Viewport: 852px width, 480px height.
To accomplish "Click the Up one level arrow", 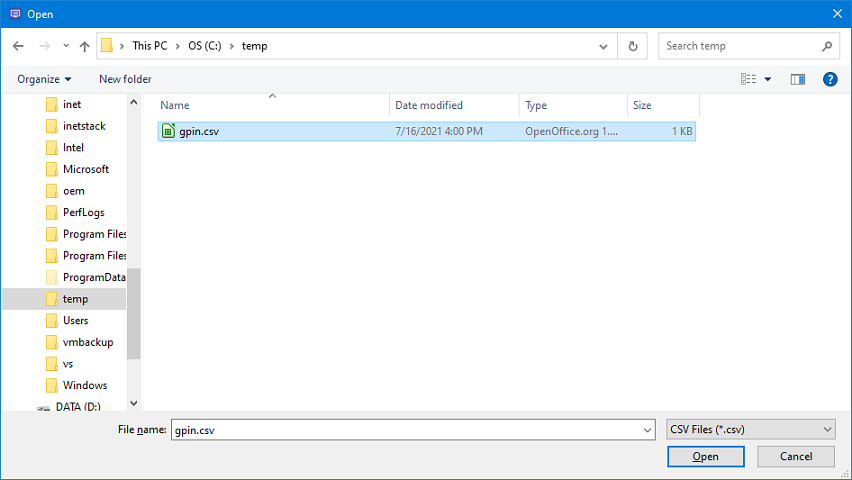I will click(x=84, y=46).
